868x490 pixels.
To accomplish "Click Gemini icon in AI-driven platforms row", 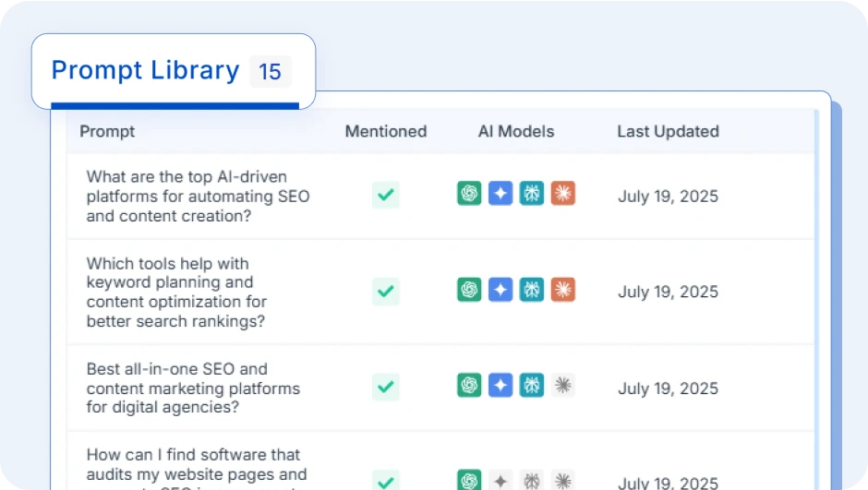I will (500, 194).
